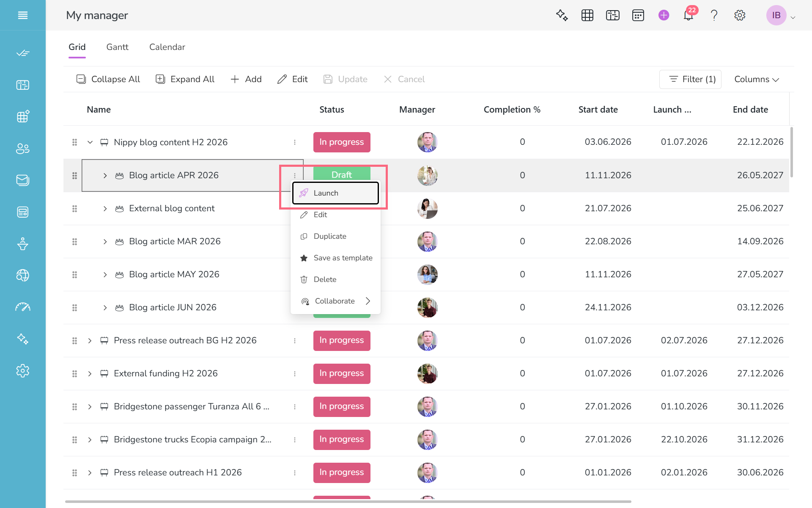Click the horizontal scrollbar at bottom
Screen dimensions: 812x508
click(x=348, y=502)
